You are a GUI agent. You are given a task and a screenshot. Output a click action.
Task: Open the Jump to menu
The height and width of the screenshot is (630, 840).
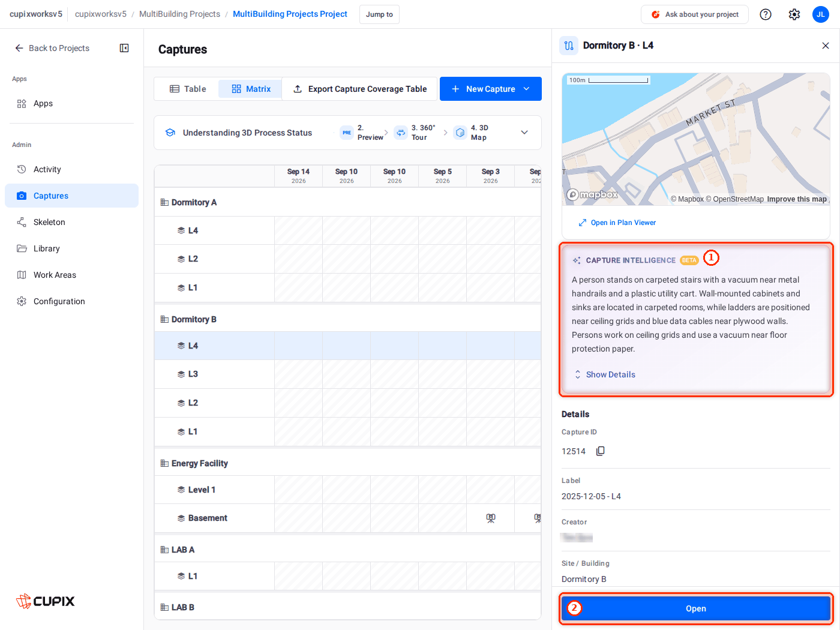click(x=379, y=14)
